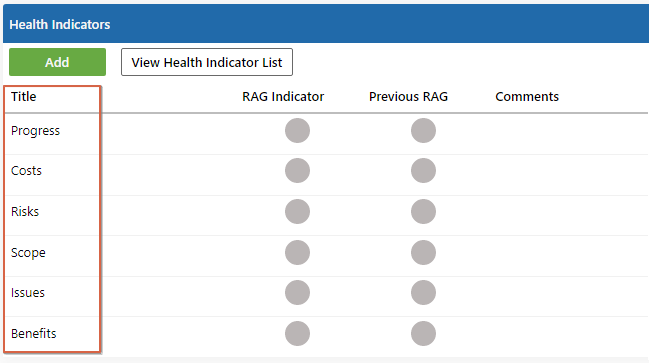
Task: Click the Issues Previous RAG circle
Action: tap(423, 293)
